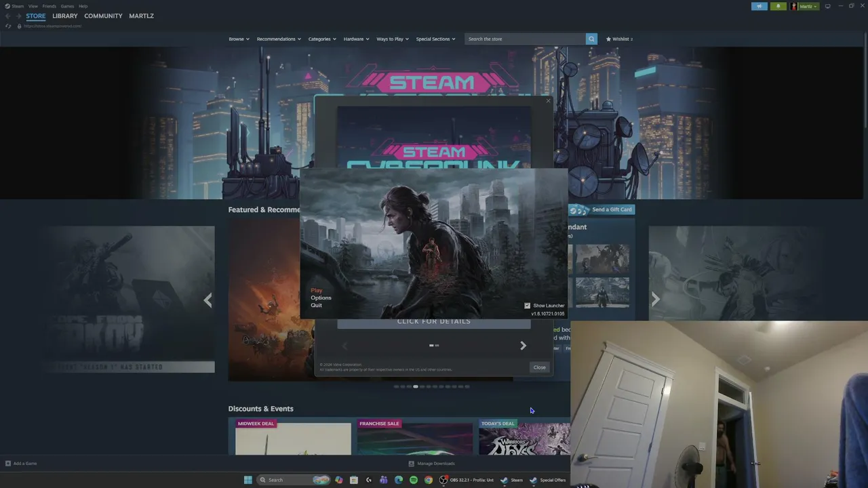The image size is (868, 488).
Task: Open the MARTLZ profile tab
Action: [x=141, y=16]
